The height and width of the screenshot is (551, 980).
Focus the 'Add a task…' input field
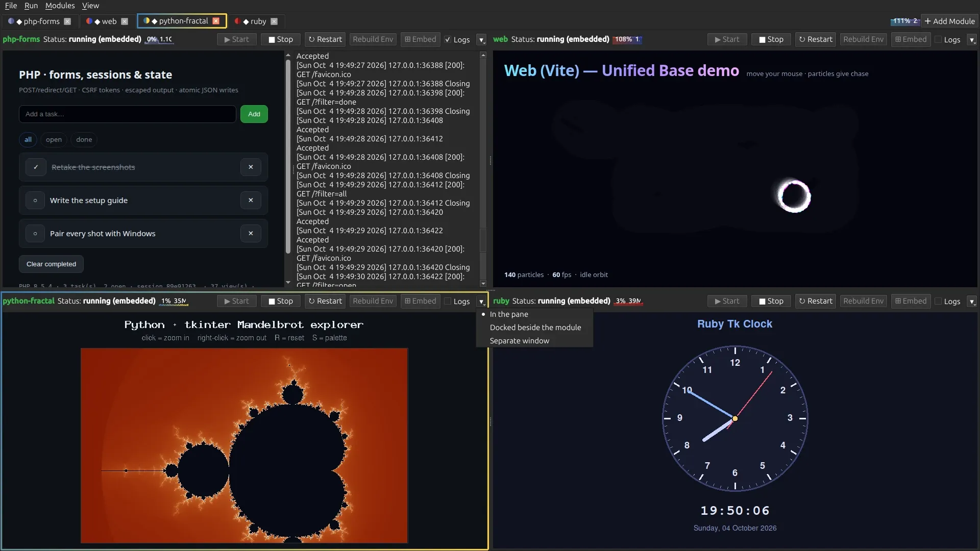point(128,114)
